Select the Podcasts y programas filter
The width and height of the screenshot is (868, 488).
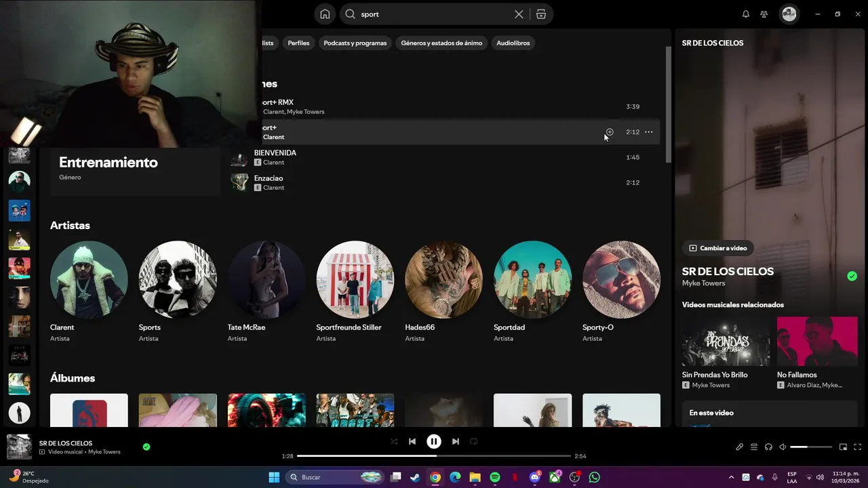pos(355,43)
